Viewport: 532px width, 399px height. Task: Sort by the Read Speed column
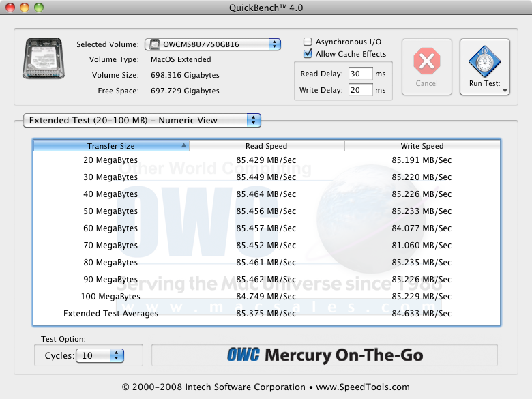click(x=266, y=146)
